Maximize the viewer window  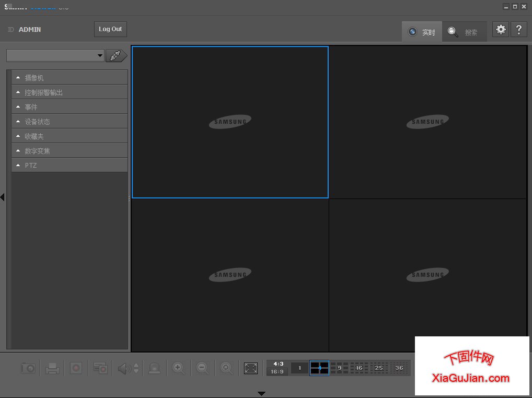pyautogui.click(x=515, y=7)
